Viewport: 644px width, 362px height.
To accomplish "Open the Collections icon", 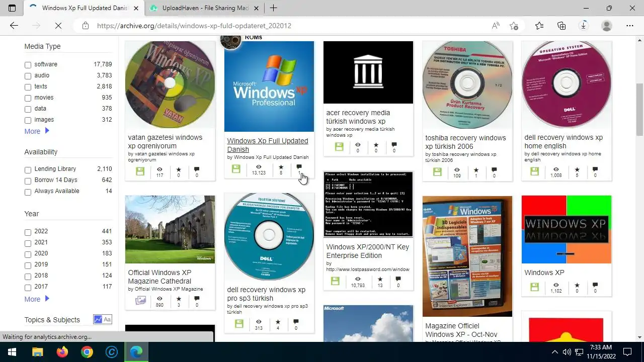I will point(561,26).
